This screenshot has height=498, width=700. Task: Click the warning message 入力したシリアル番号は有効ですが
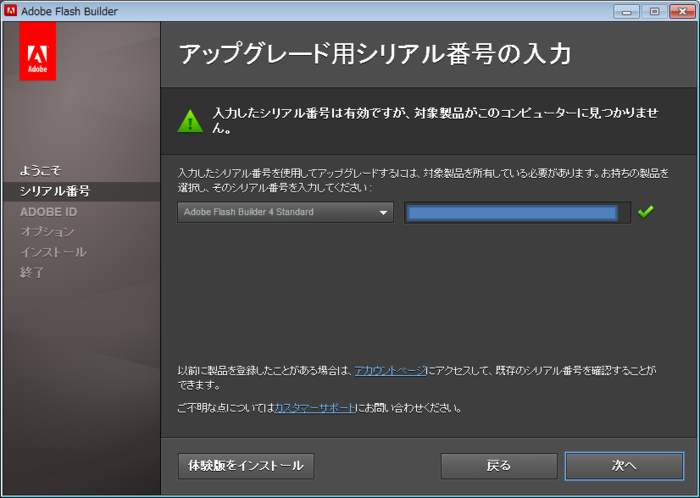click(435, 120)
